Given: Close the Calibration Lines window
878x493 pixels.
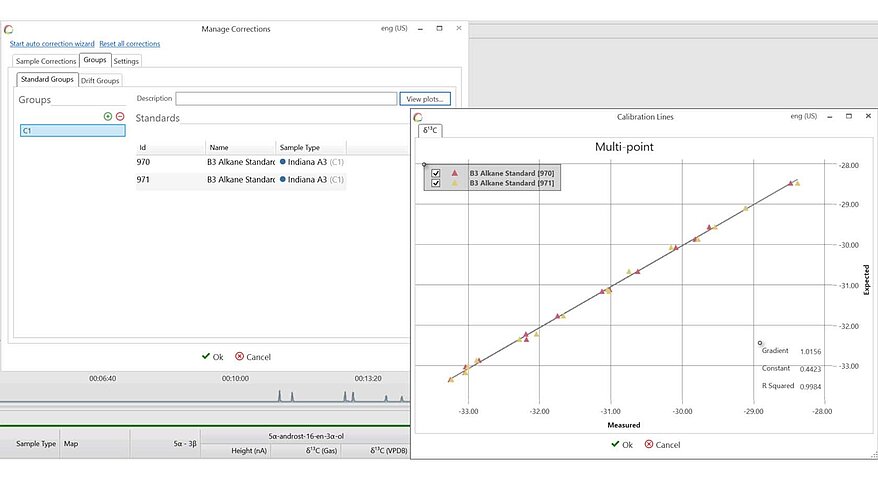Looking at the screenshot, I should tap(868, 117).
